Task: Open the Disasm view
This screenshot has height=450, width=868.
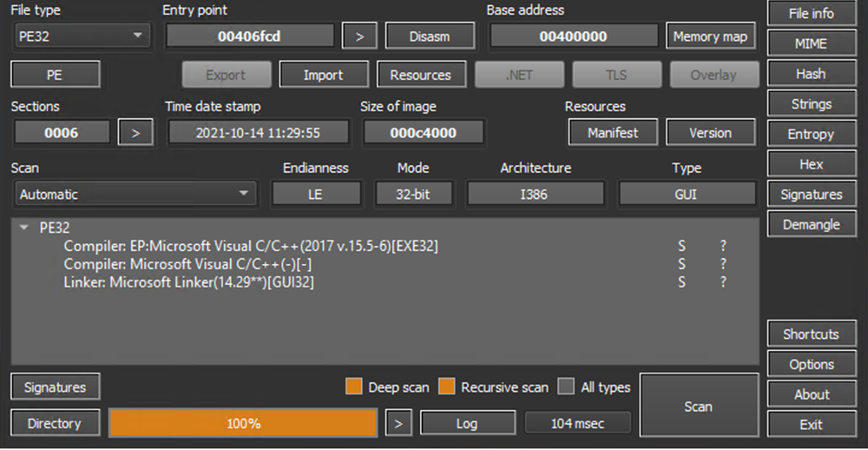Action: click(x=430, y=36)
